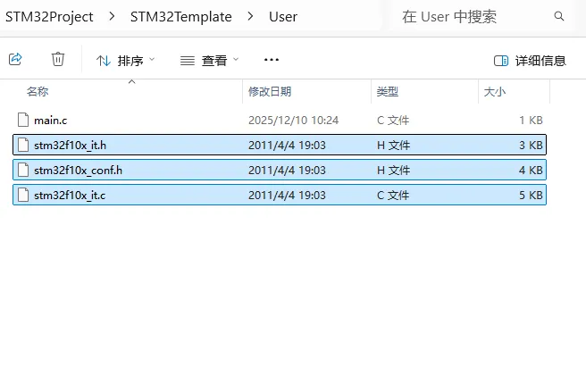The width and height of the screenshot is (586, 392).
Task: Toggle the 详细信息 details pane
Action: point(530,60)
